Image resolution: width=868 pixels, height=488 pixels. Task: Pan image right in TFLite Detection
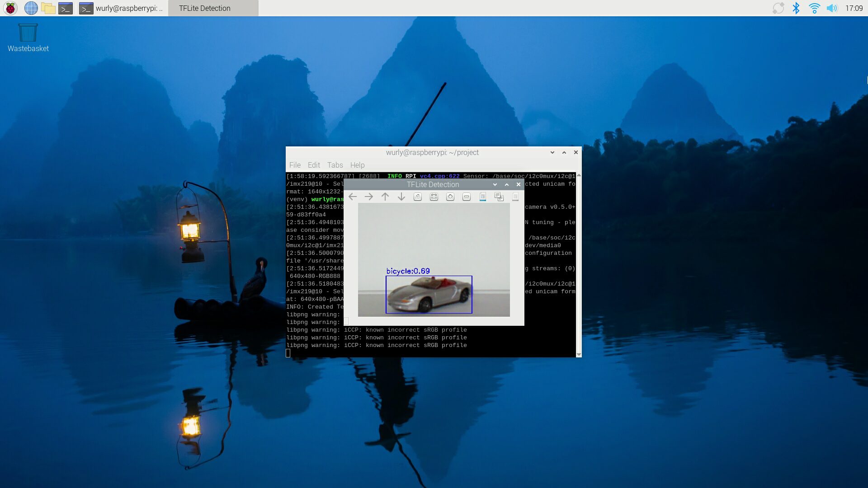point(369,197)
